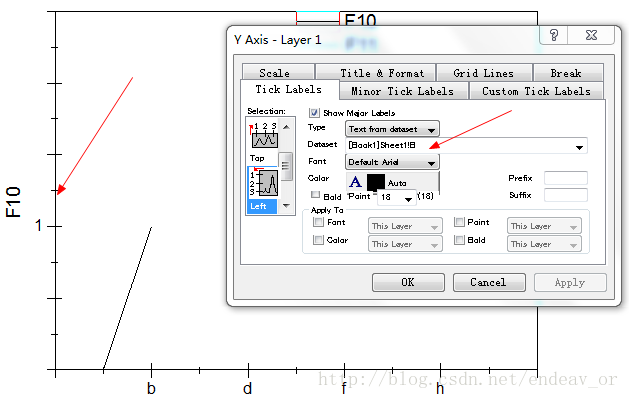Image resolution: width=629 pixels, height=399 pixels.
Task: Open the Color apply-to 'This Layer' dropdown
Action: coord(405,244)
